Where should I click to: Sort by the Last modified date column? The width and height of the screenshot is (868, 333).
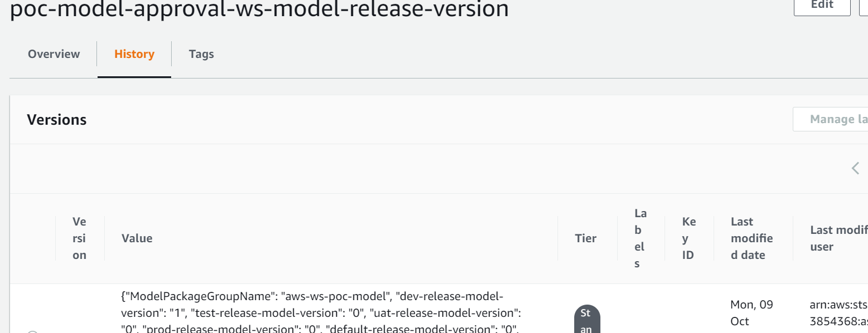(751, 238)
